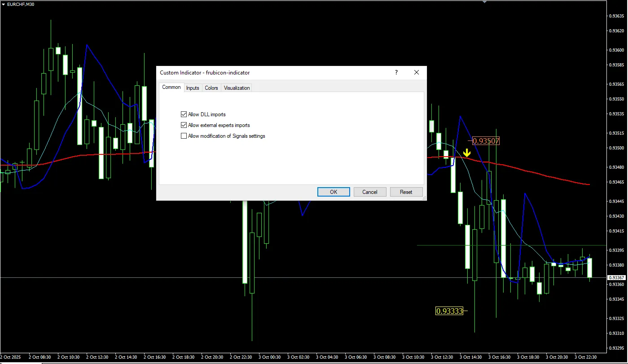Enable Allow modification of Signals settings
Screen dimensions: 628x364
point(184,136)
